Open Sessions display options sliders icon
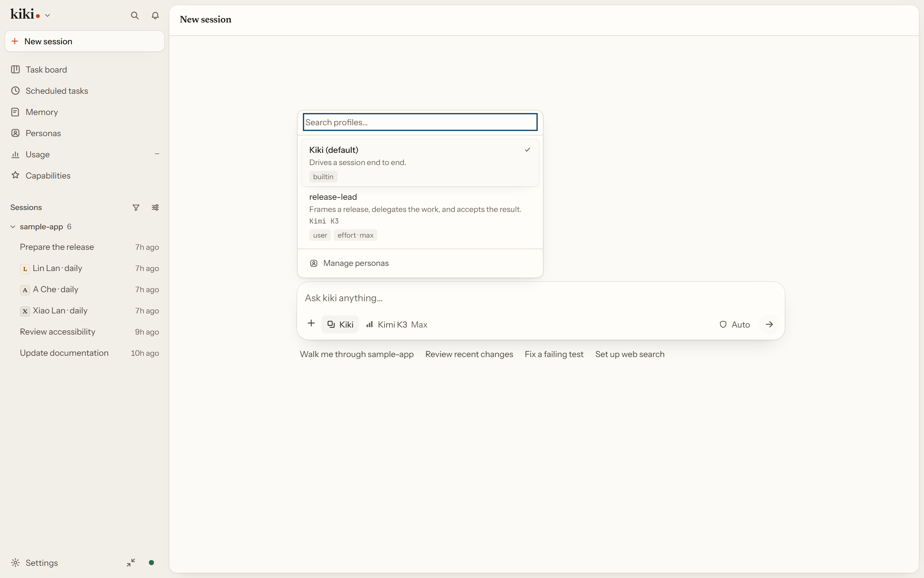The height and width of the screenshot is (578, 924). [x=155, y=207]
